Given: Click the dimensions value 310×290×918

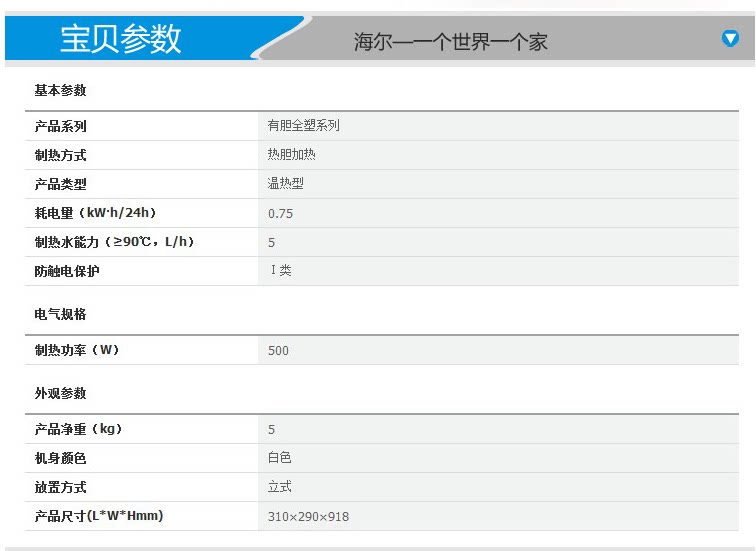Looking at the screenshot, I should click(x=309, y=516).
